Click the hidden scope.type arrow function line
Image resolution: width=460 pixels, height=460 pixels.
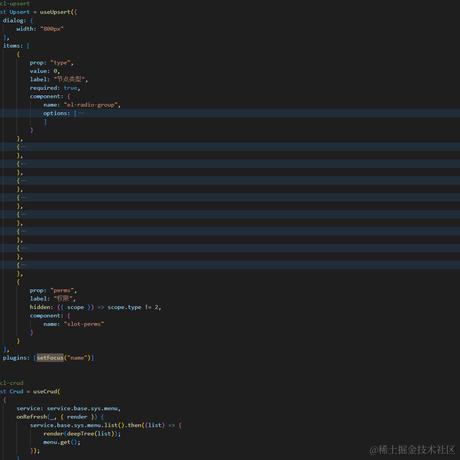tap(95, 307)
